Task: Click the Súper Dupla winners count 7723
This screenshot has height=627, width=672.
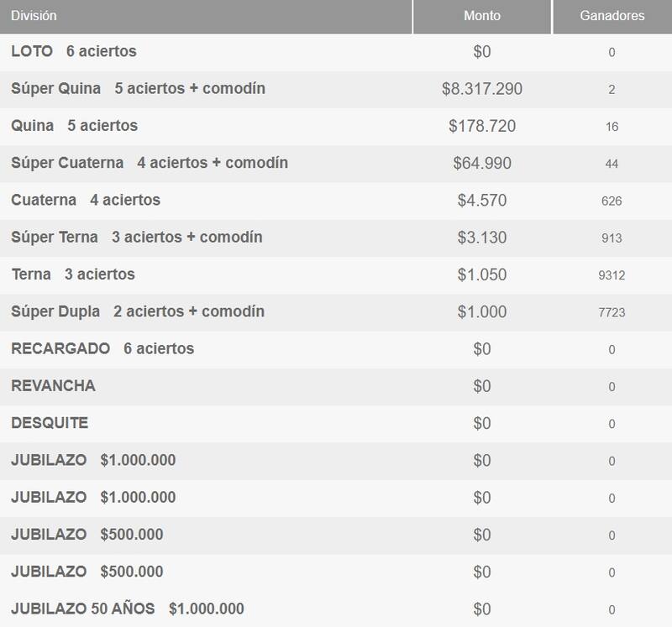Action: (612, 312)
